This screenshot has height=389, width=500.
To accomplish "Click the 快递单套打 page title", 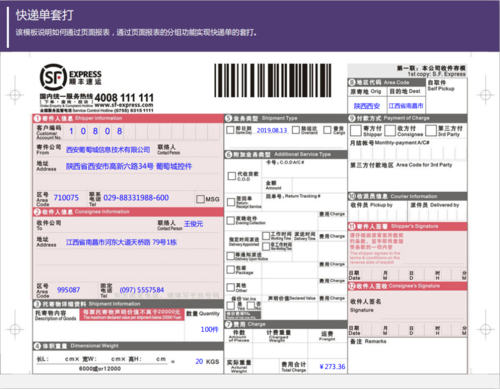I will (45, 15).
